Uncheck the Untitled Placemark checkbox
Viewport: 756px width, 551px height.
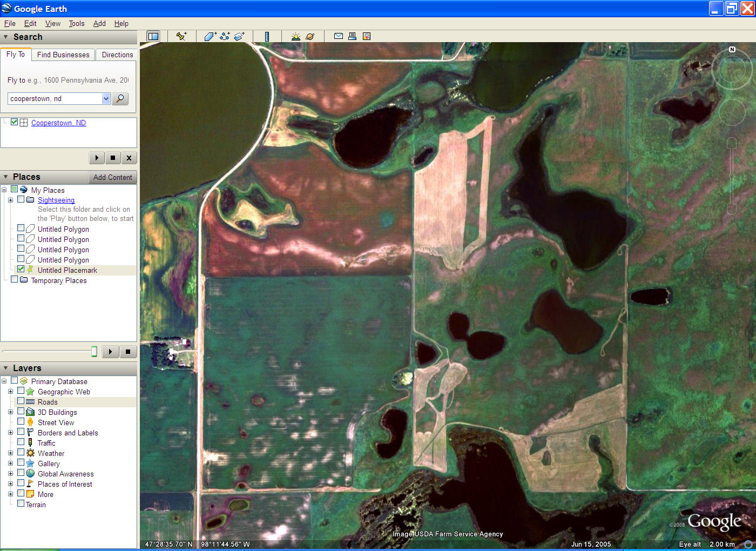(21, 269)
